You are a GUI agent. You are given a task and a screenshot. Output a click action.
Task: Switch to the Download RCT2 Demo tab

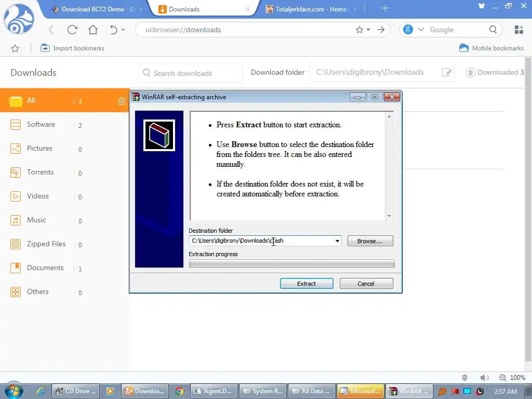97,9
